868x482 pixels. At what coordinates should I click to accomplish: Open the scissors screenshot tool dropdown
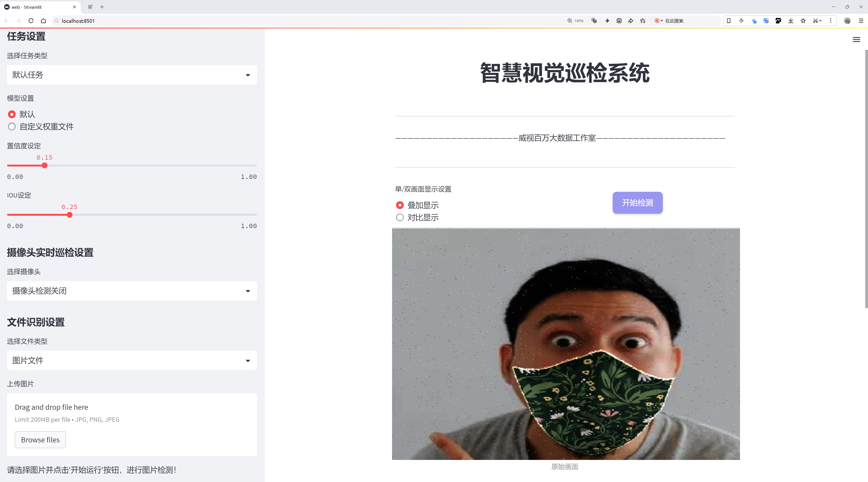tap(817, 21)
